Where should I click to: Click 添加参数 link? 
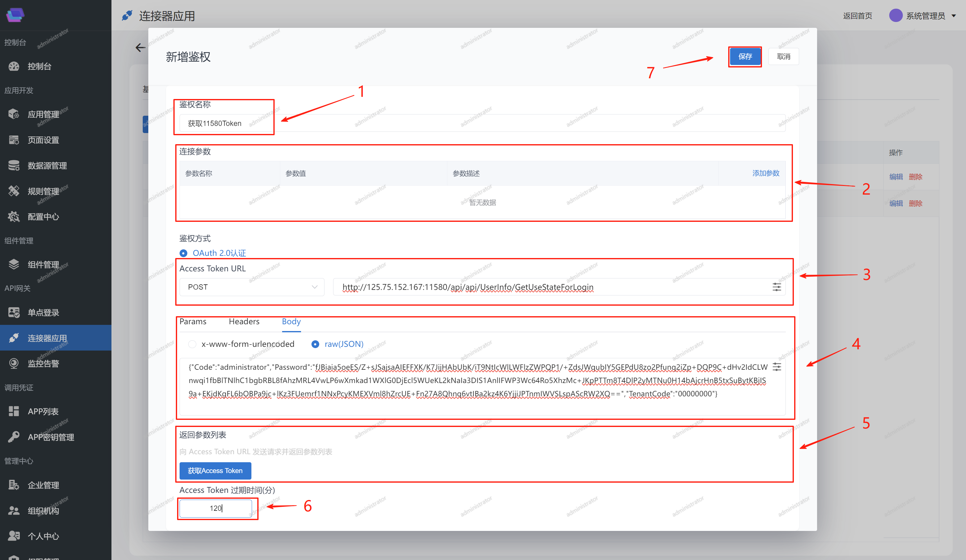765,173
